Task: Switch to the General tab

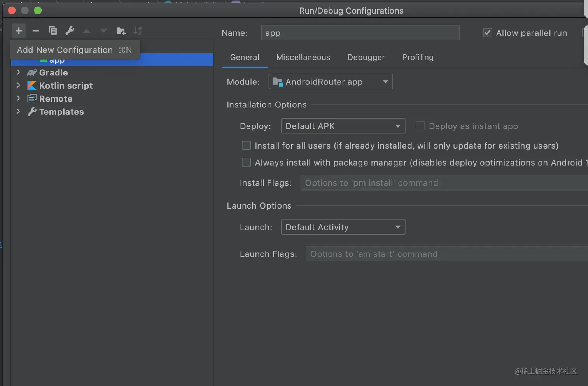Action: pyautogui.click(x=245, y=57)
